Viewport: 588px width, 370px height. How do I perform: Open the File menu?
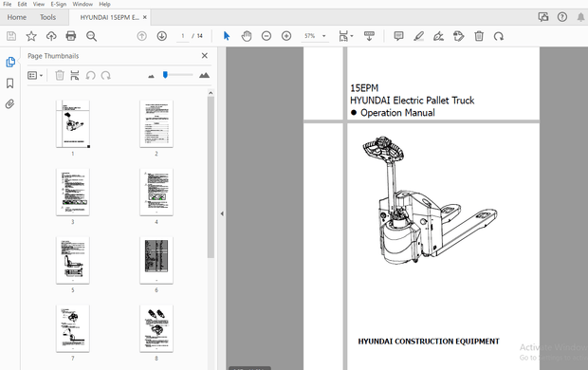(x=8, y=4)
